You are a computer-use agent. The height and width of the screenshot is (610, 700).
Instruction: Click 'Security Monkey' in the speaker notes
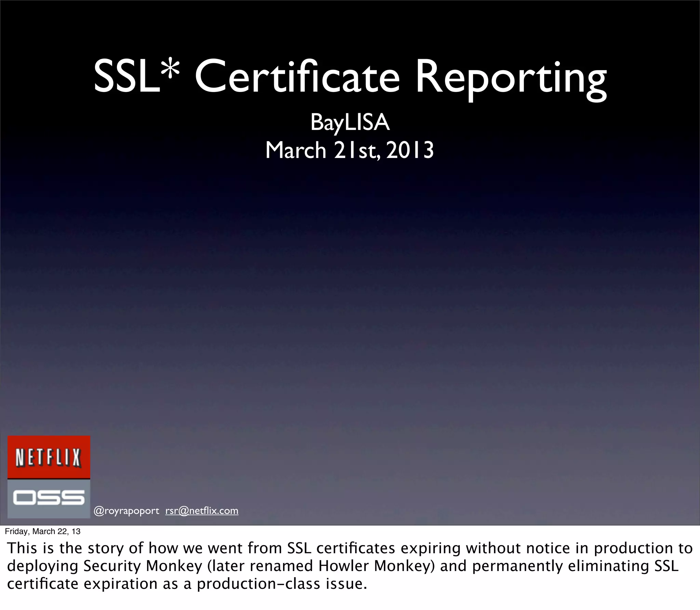point(143,566)
